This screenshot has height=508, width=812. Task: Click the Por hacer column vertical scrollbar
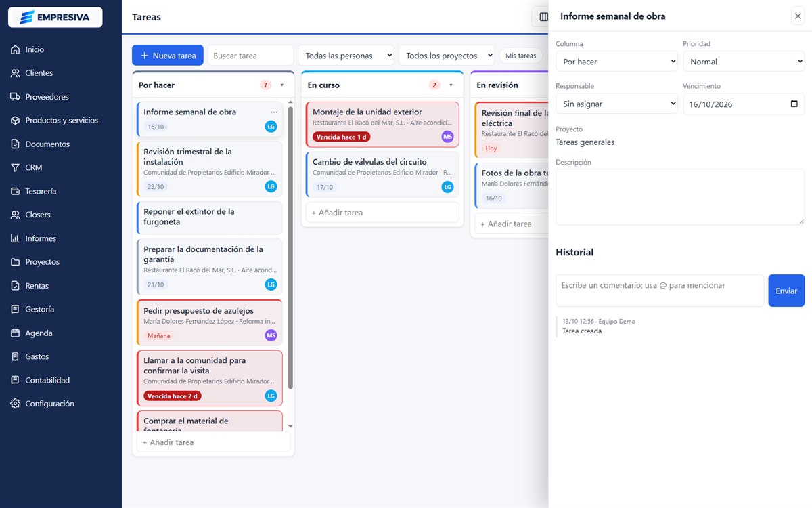[x=291, y=248]
